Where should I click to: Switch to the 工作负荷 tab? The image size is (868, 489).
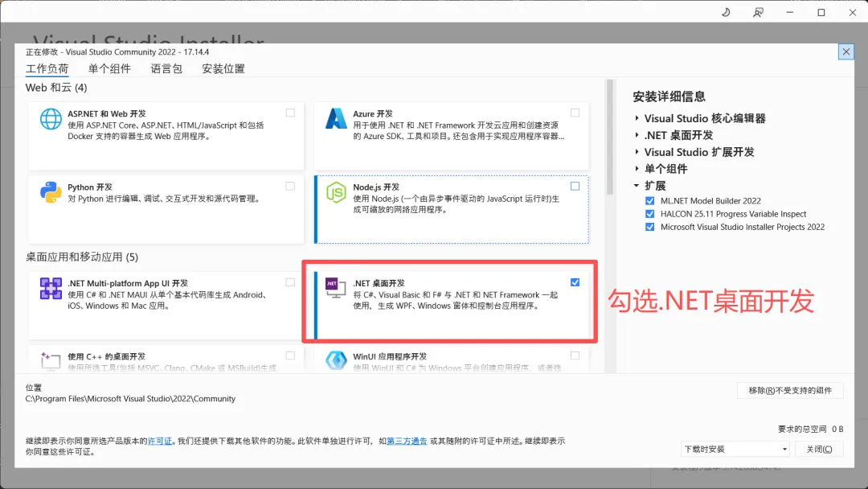click(x=47, y=68)
